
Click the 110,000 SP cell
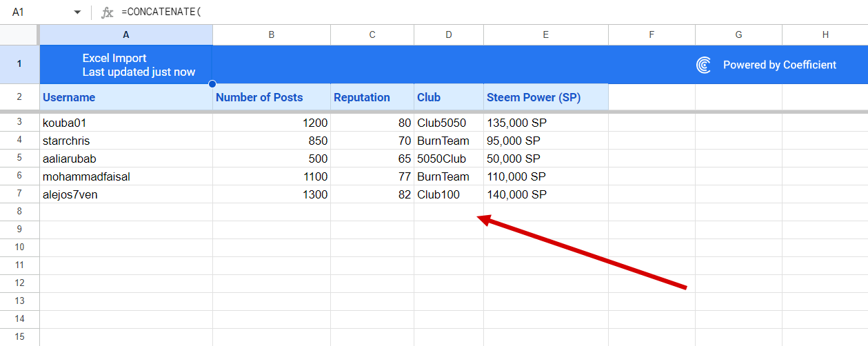pyautogui.click(x=546, y=176)
